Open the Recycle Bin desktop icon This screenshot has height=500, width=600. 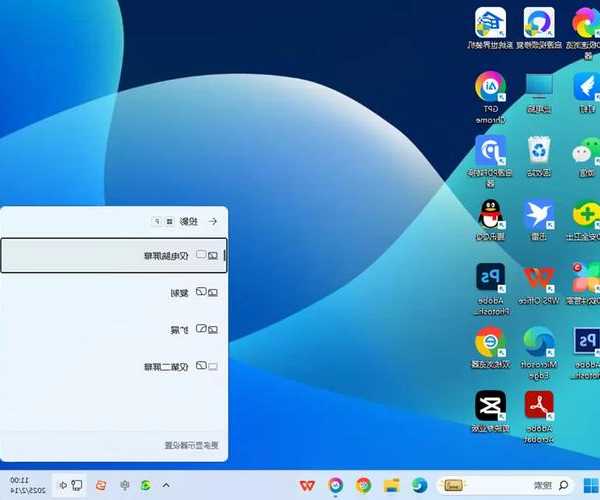pyautogui.click(x=539, y=152)
